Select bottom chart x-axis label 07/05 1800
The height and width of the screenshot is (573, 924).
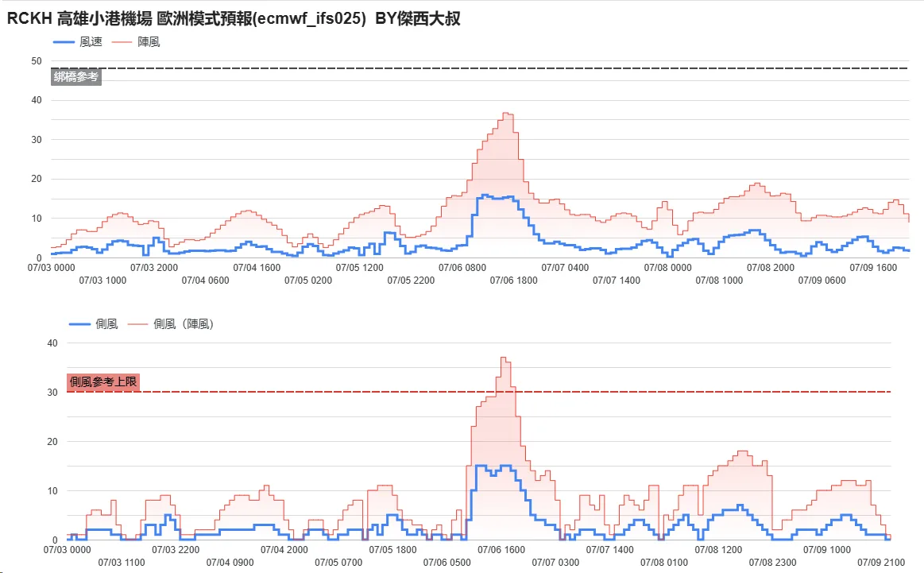pos(392,549)
